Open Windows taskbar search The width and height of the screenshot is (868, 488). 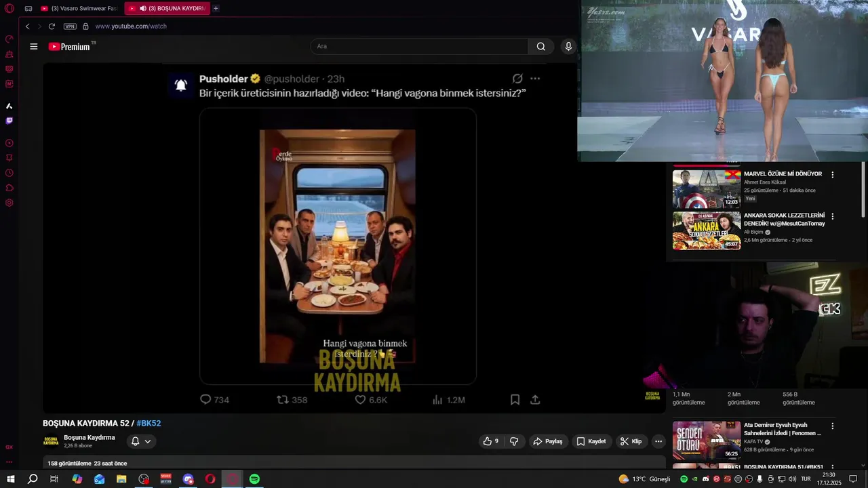pyautogui.click(x=33, y=479)
